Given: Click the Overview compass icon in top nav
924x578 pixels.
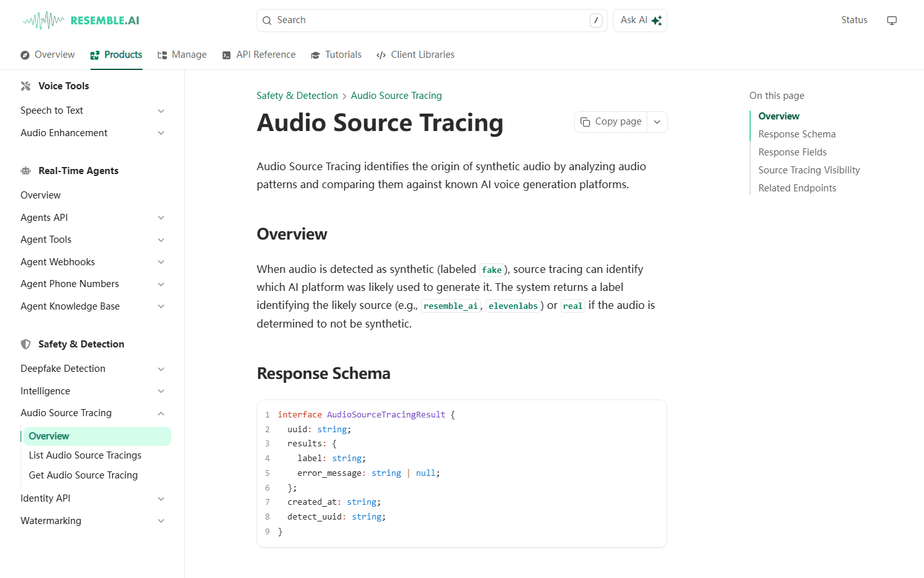Looking at the screenshot, I should point(25,55).
